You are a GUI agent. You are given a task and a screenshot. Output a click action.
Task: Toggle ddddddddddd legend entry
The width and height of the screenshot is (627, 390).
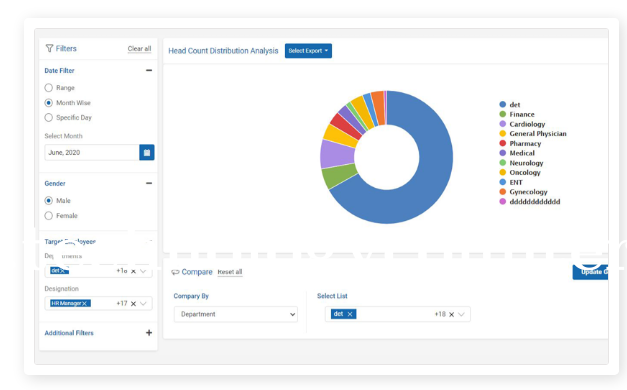point(530,202)
